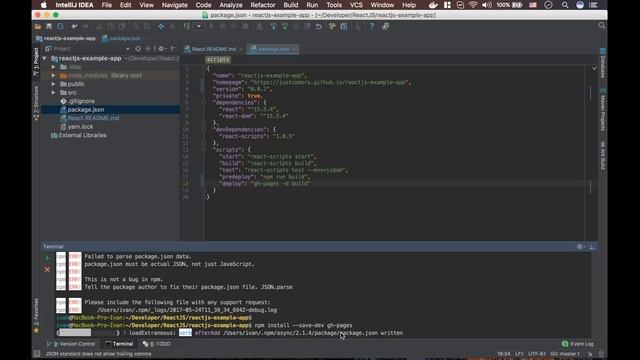Expand the src folder
The width and height of the screenshot is (640, 360).
click(53, 93)
